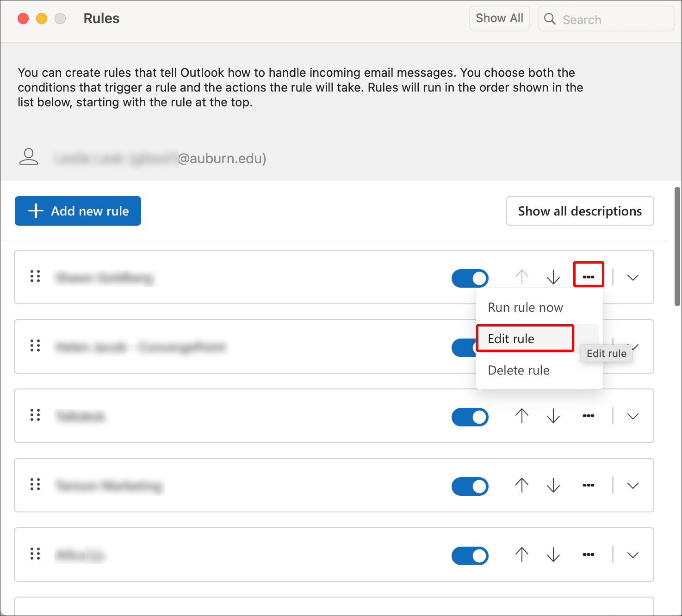
Task: Click the Show All button
Action: point(499,18)
